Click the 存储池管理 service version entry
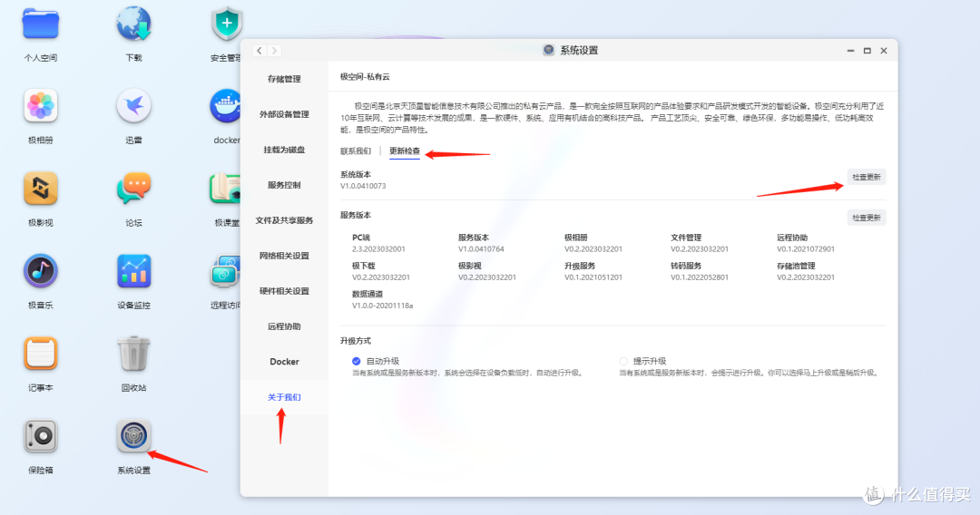 pyautogui.click(x=806, y=271)
